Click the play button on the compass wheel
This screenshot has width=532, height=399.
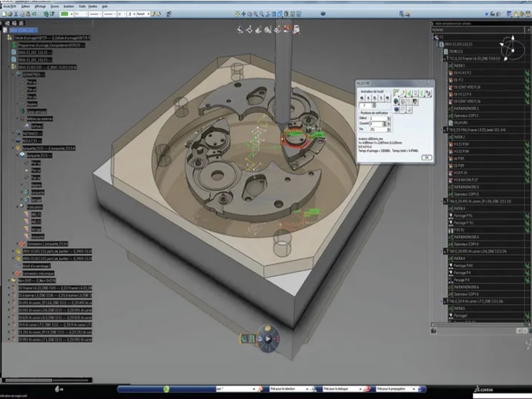268,338
